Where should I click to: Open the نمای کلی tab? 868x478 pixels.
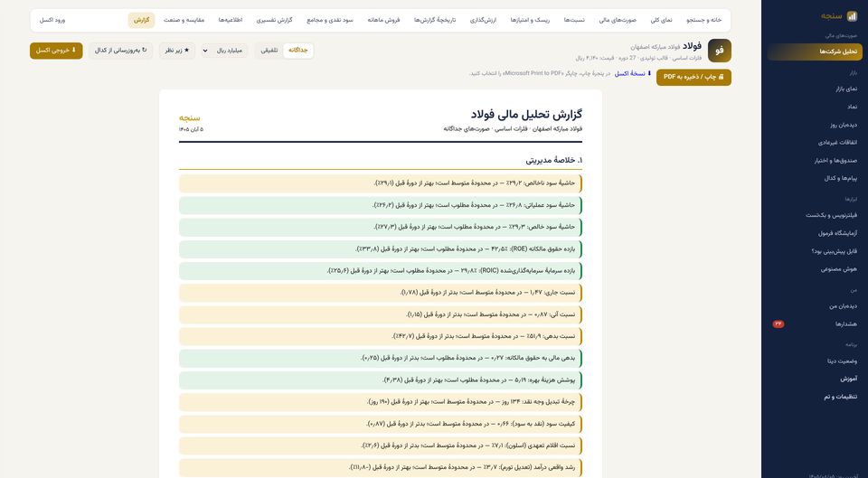tap(661, 21)
